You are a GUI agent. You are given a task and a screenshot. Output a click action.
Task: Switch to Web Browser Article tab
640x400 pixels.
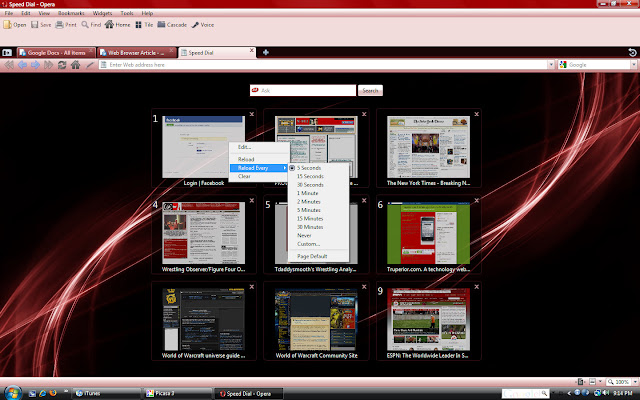tap(137, 53)
